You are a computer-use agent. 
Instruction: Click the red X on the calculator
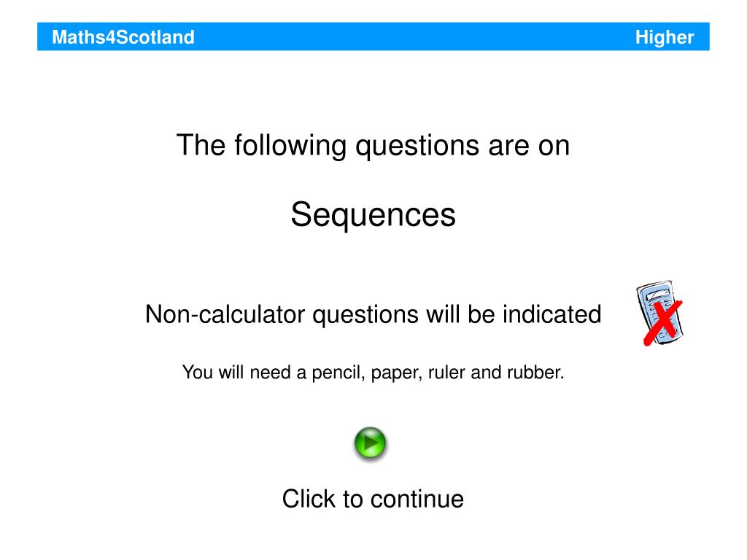coord(662,322)
